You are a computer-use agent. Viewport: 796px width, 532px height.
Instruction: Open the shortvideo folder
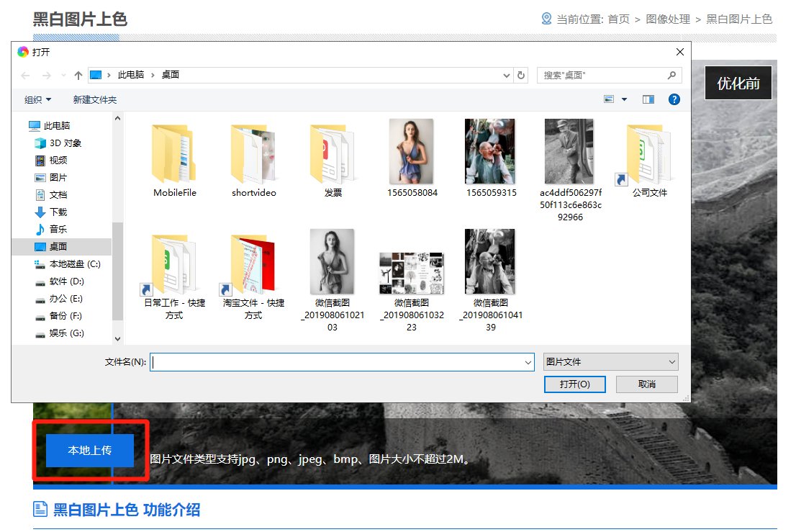click(x=253, y=153)
